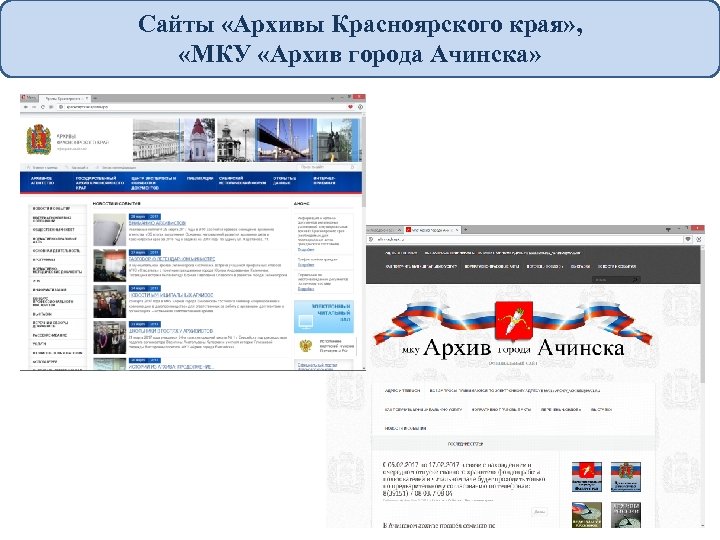Screen dimensions: 720x540
Task: Open Opera Menu button in Krasnoyarsk archives window
Action: [x=29, y=98]
